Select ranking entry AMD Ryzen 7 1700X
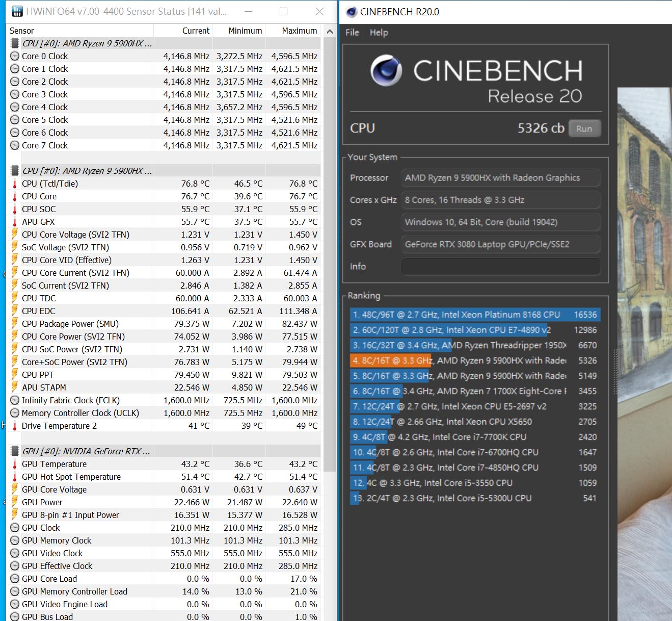672x621 pixels. click(x=475, y=391)
